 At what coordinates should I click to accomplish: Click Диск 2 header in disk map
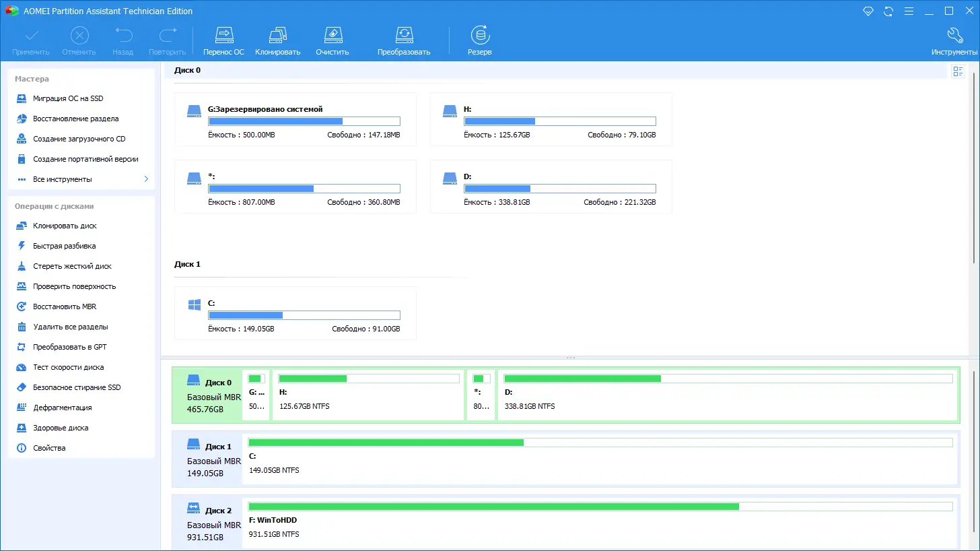pyautogui.click(x=207, y=523)
